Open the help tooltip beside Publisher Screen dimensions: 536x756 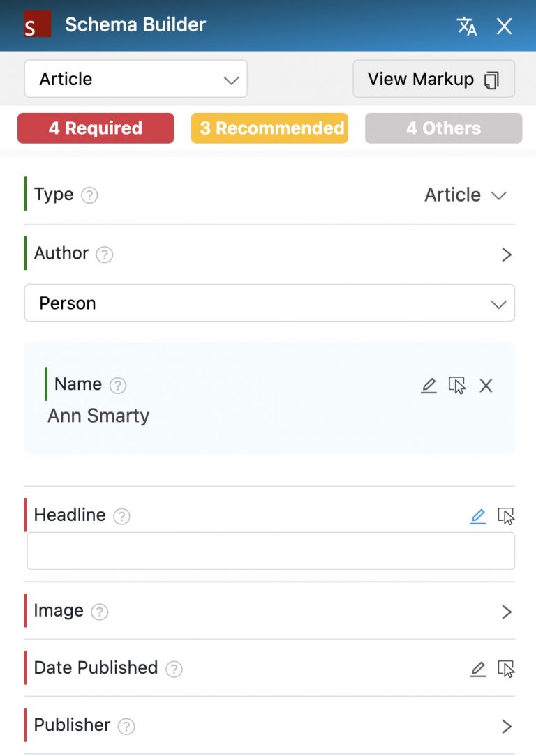click(127, 726)
